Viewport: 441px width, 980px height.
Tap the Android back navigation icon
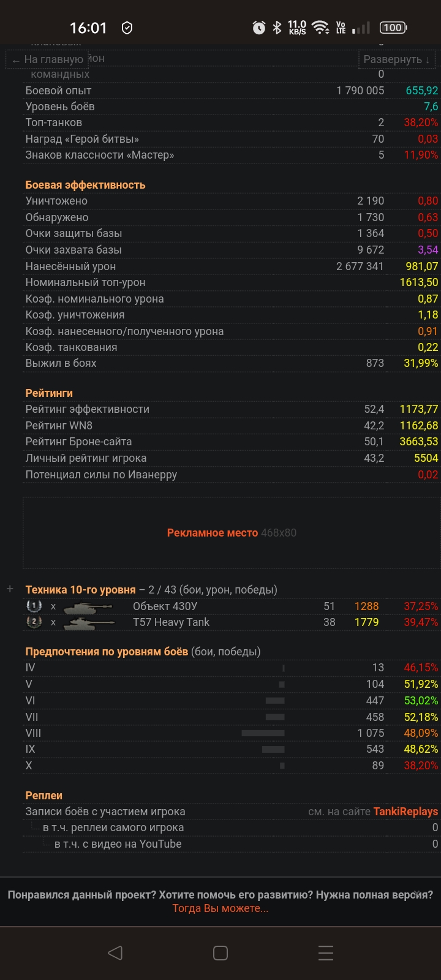point(115,952)
